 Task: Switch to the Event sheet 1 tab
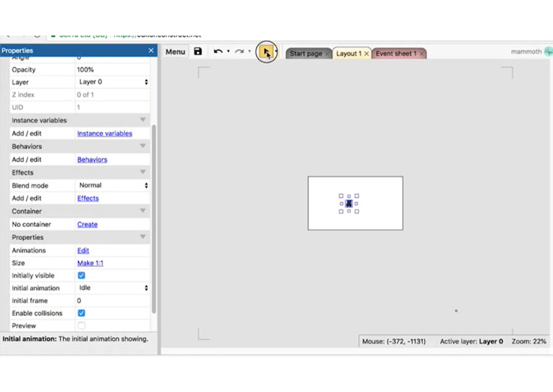point(396,54)
